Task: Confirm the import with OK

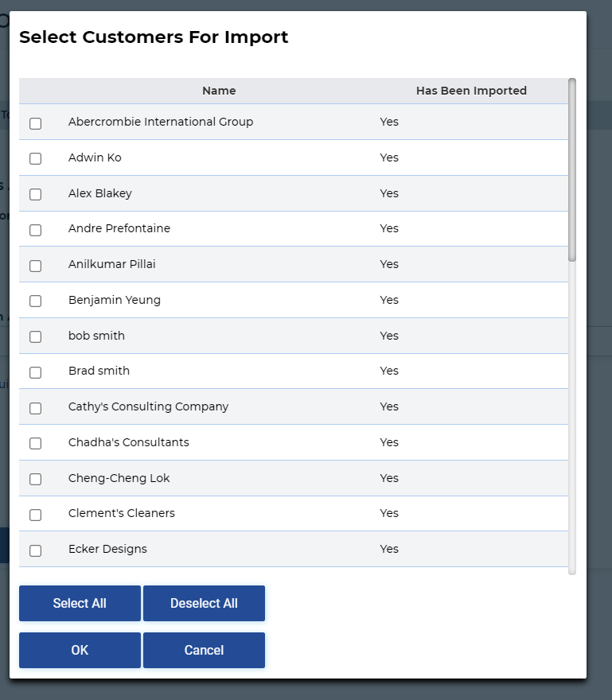Action: (x=80, y=650)
